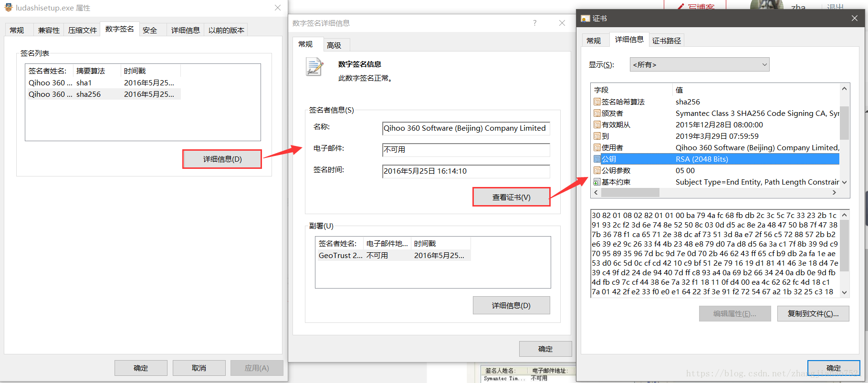This screenshot has height=383, width=868.
Task: Click the 到 field icon
Action: click(597, 136)
